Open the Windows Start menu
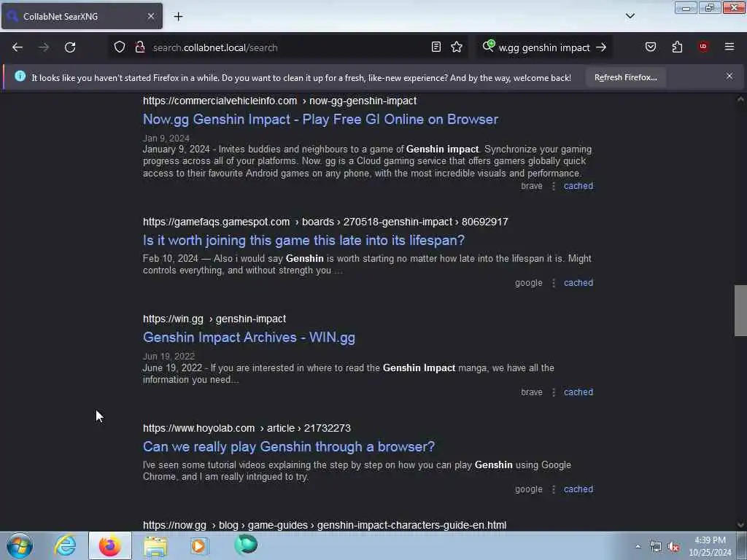 [x=20, y=545]
